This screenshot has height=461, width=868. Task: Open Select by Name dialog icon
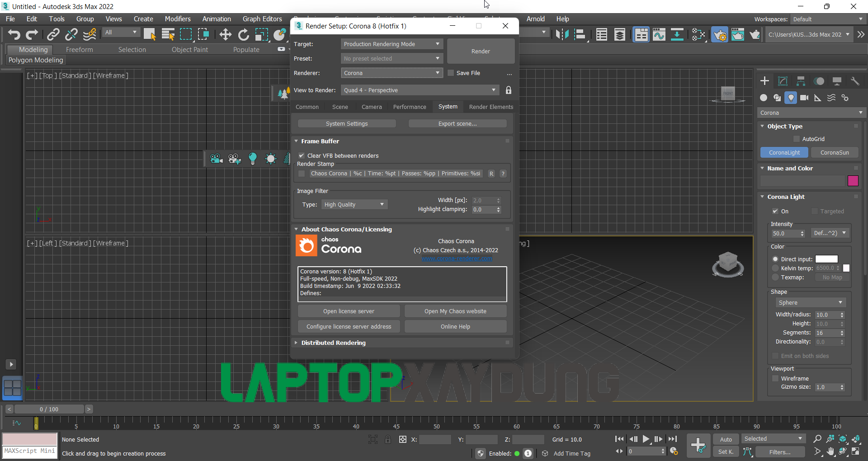168,34
